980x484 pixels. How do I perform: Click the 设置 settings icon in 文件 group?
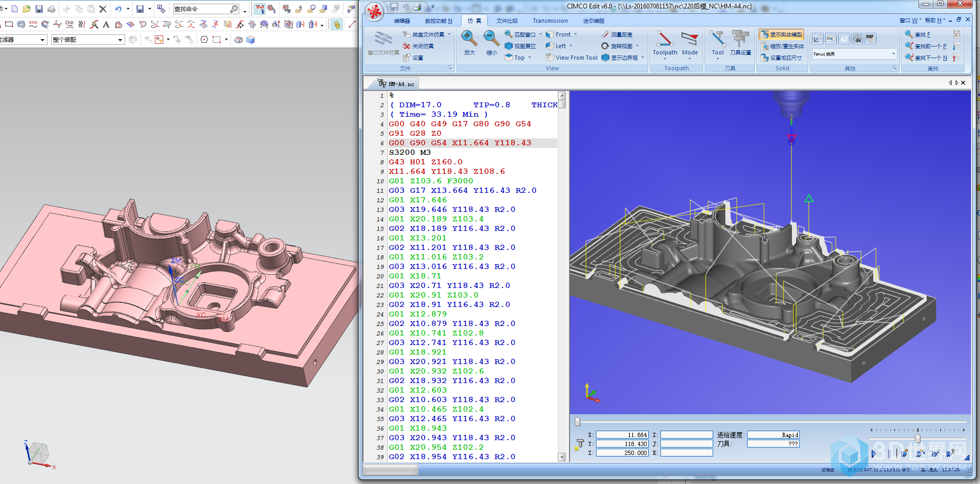pos(406,58)
